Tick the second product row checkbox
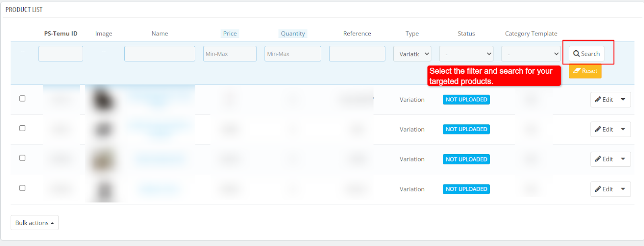 tap(23, 128)
